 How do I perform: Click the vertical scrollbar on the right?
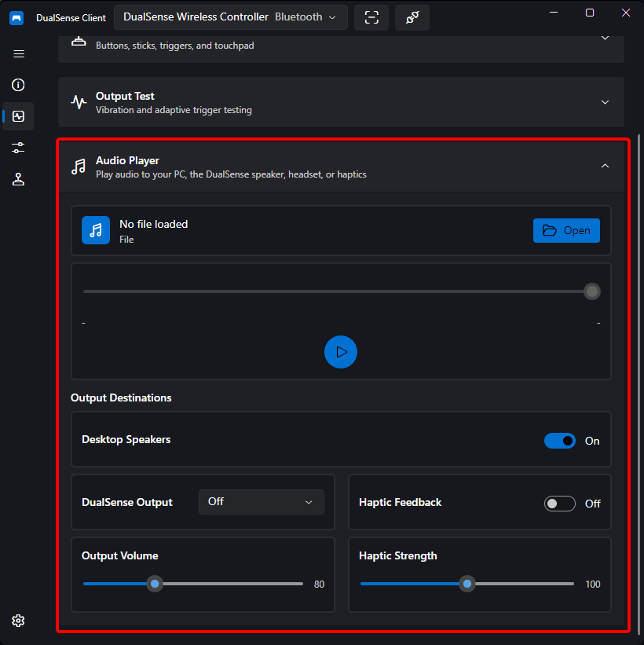(639, 383)
